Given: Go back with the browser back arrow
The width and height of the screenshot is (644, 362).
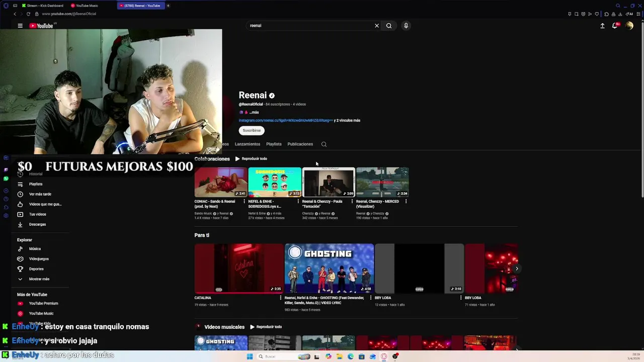Looking at the screenshot, I should click(x=15, y=14).
